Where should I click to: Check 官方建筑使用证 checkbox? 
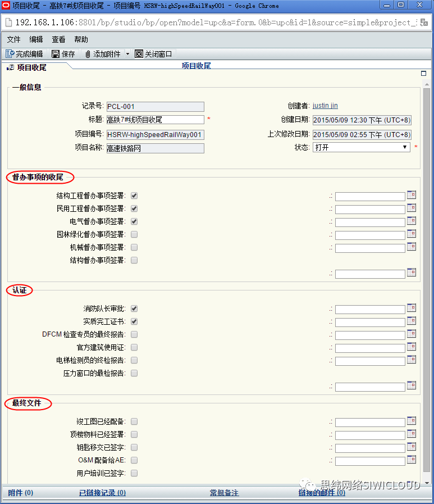click(134, 347)
